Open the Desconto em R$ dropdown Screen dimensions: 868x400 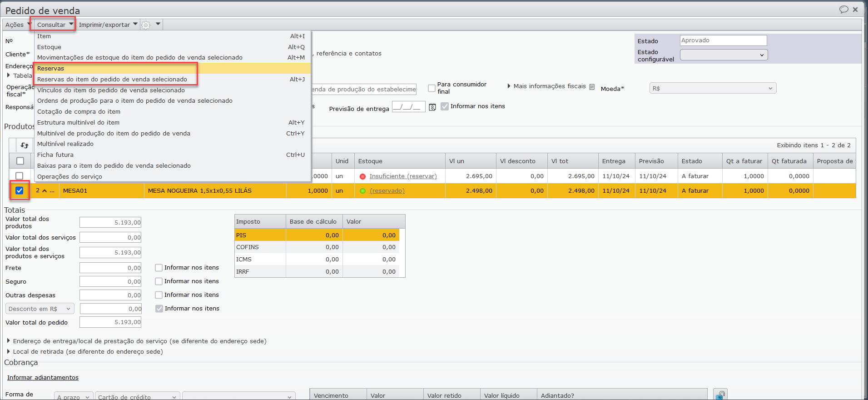point(40,309)
